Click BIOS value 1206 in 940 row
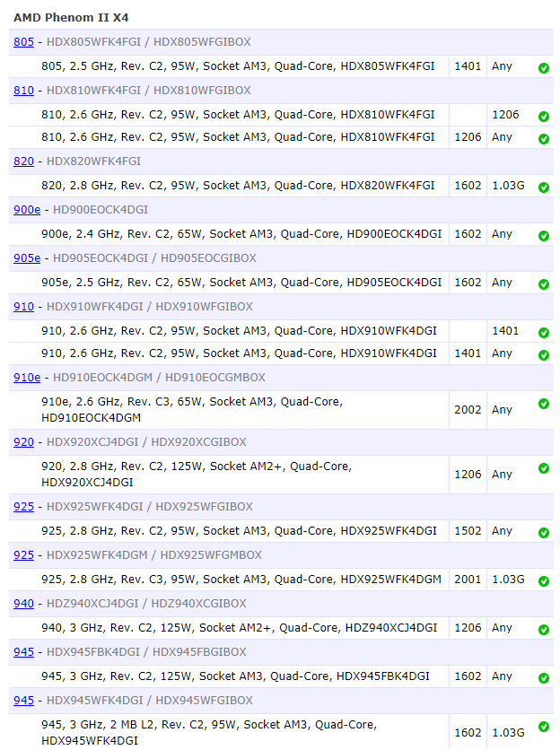560x750 pixels. click(x=468, y=628)
